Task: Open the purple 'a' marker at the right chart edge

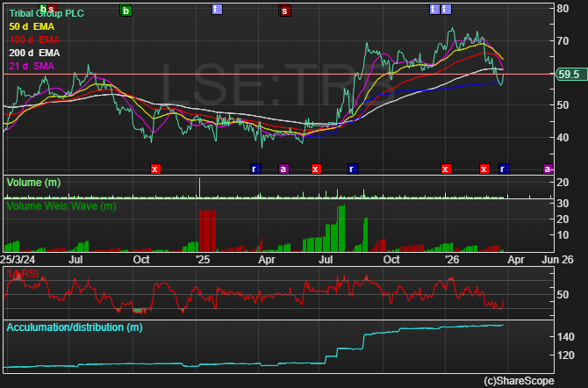Action: [x=548, y=169]
